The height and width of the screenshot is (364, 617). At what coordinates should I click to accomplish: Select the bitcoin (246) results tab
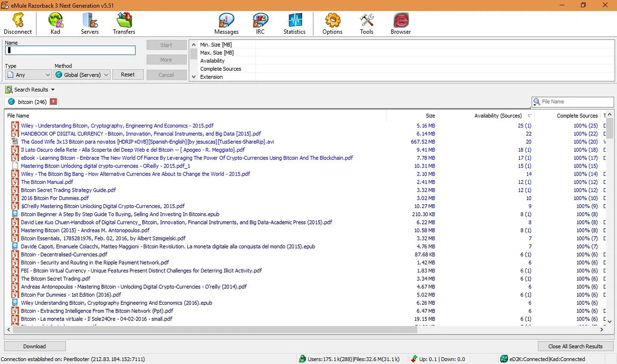[32, 102]
